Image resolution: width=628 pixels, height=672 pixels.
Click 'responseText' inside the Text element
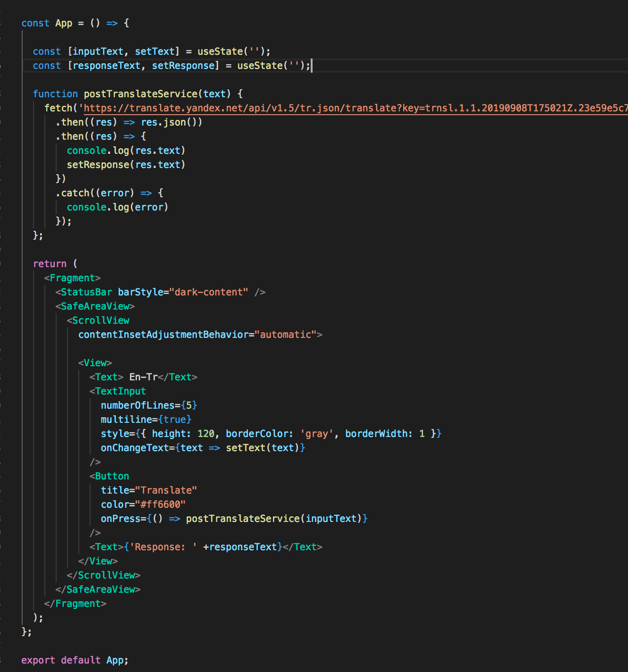(x=243, y=547)
